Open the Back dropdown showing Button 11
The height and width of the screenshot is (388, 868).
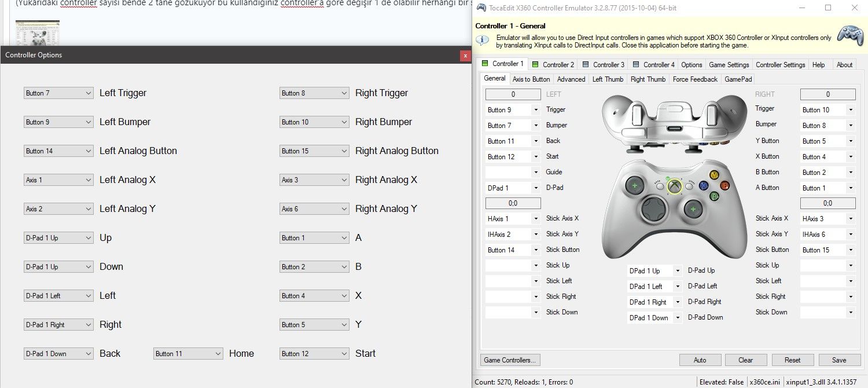(x=513, y=141)
